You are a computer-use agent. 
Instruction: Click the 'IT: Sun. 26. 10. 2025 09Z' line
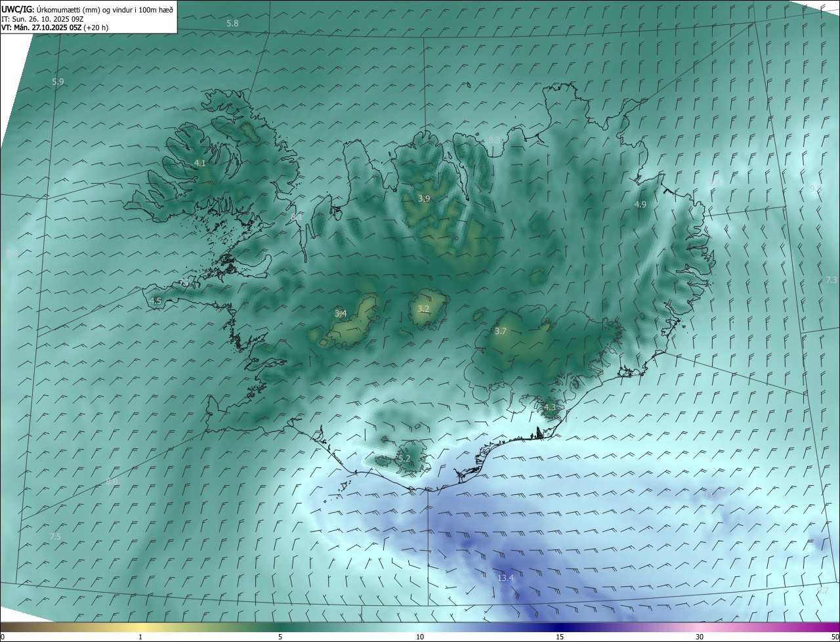43,19
